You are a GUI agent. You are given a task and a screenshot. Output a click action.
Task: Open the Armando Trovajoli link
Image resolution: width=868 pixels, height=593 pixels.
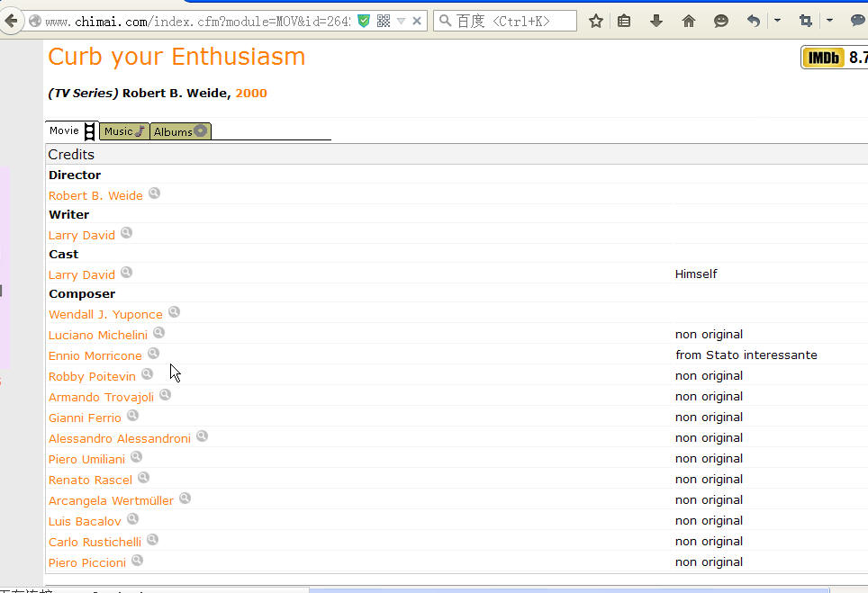pos(102,398)
